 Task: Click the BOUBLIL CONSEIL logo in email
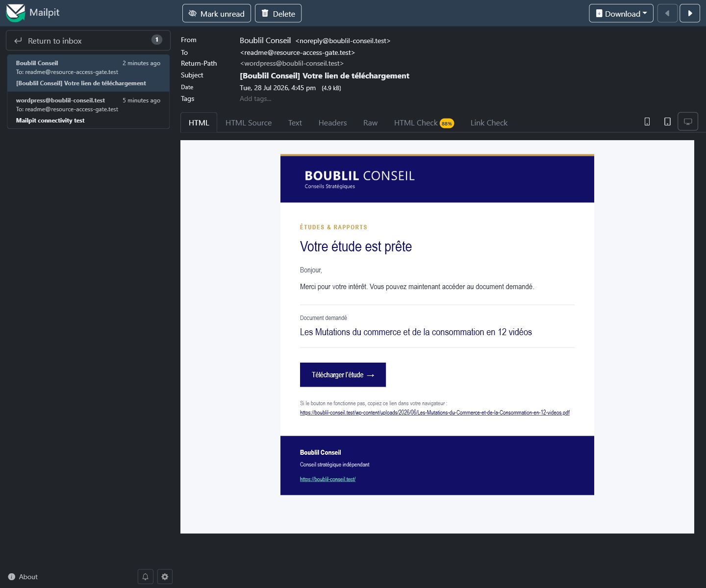pyautogui.click(x=359, y=179)
